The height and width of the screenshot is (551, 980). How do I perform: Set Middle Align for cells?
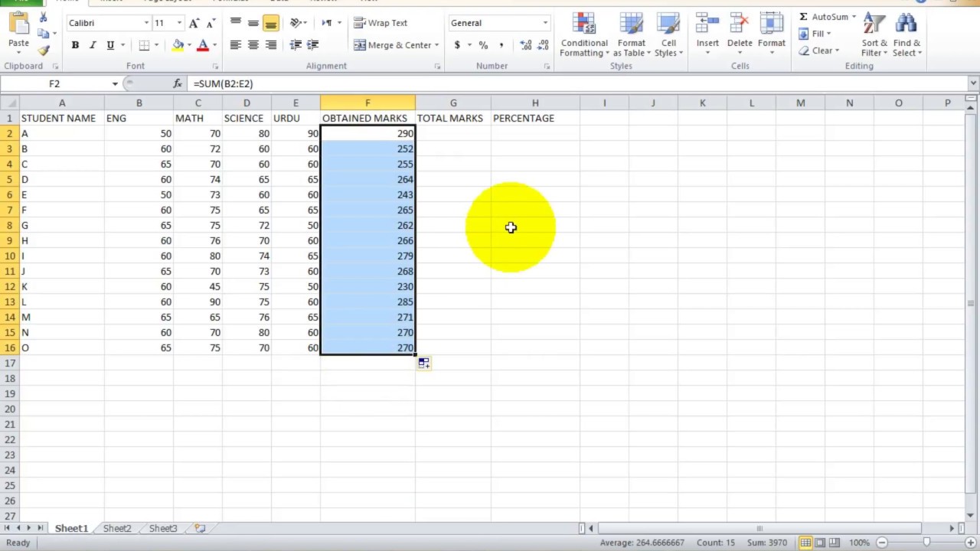coord(253,23)
